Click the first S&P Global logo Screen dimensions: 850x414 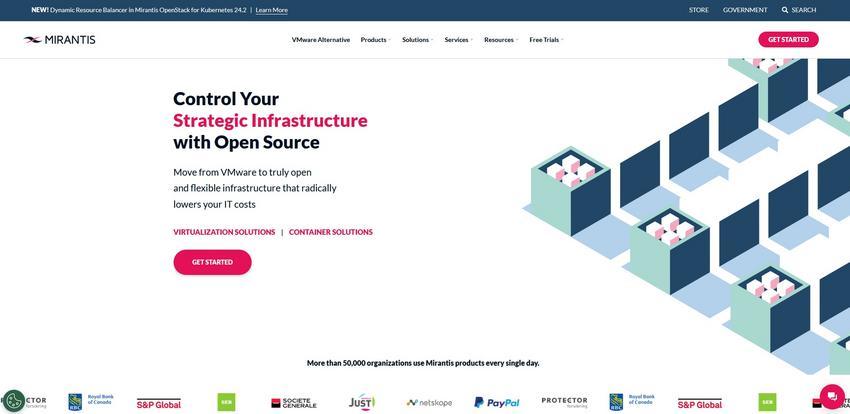(x=159, y=404)
